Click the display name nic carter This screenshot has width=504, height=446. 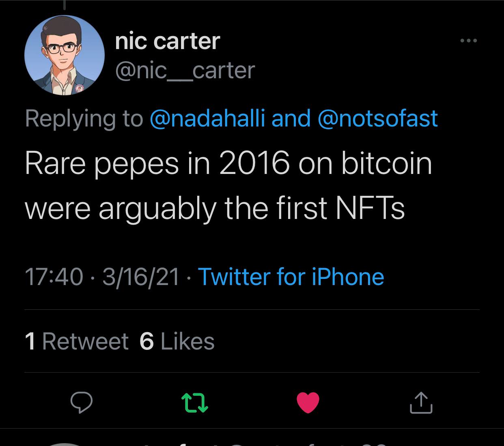(x=168, y=41)
